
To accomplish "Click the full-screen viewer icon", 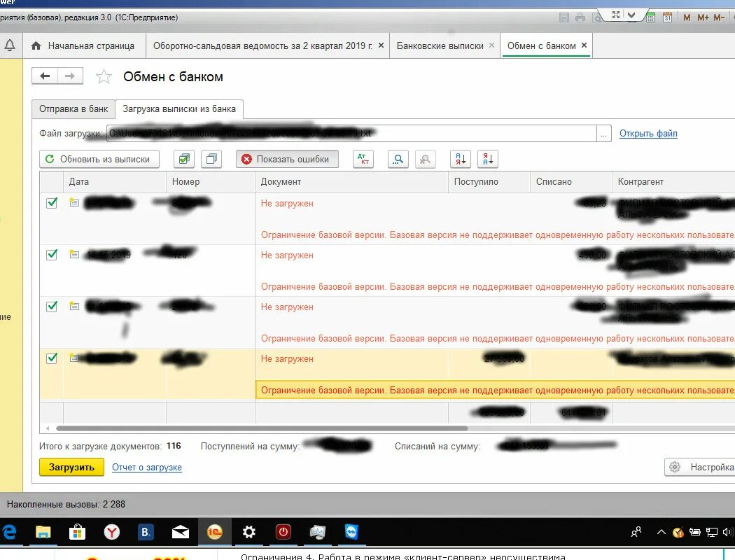I will 616,15.
